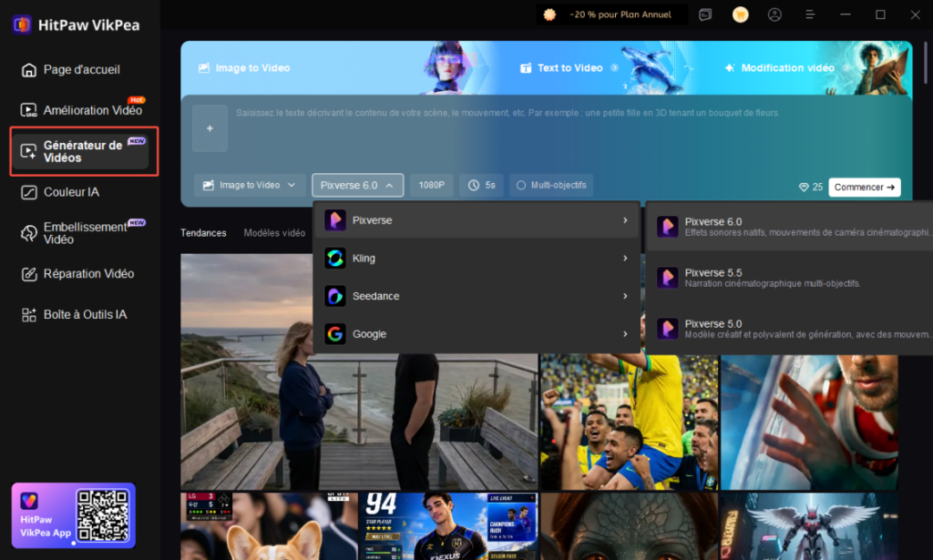
Task: Open the Image to Video mode dropdown
Action: click(x=250, y=185)
